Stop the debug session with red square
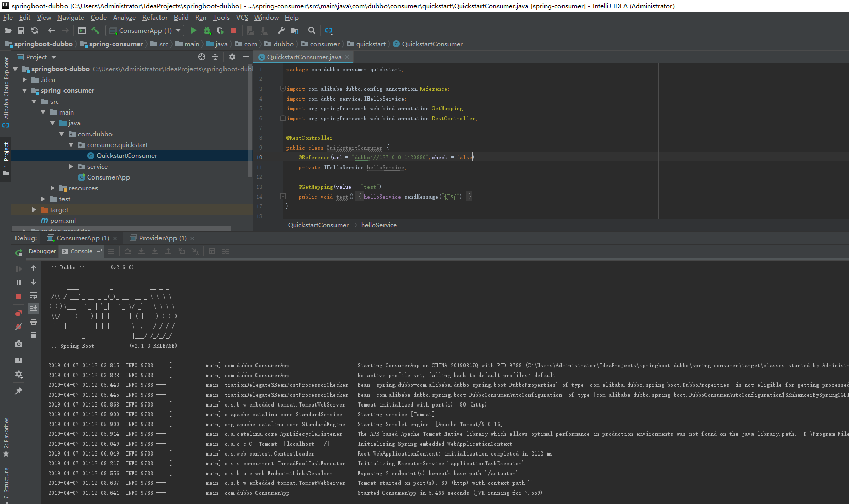This screenshot has width=849, height=504. 19,296
